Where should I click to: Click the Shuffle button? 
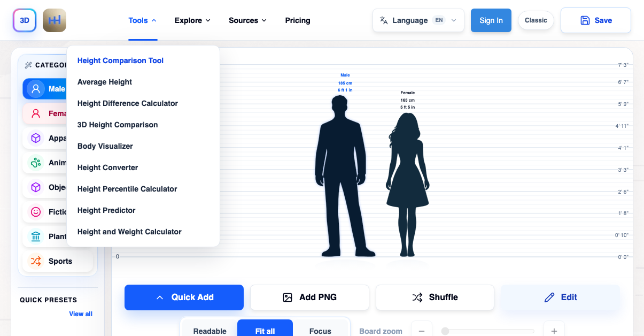[x=435, y=297]
